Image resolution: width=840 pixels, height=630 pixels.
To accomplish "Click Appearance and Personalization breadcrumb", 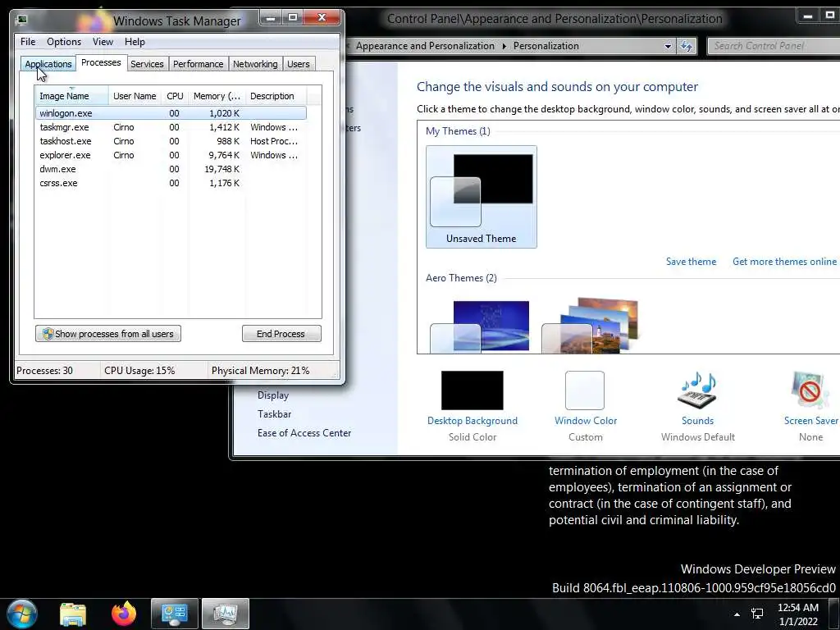I will (x=425, y=46).
